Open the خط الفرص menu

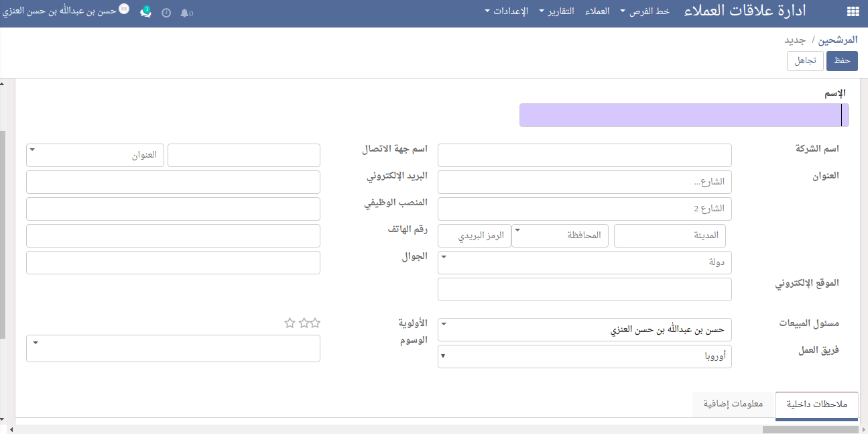644,11
